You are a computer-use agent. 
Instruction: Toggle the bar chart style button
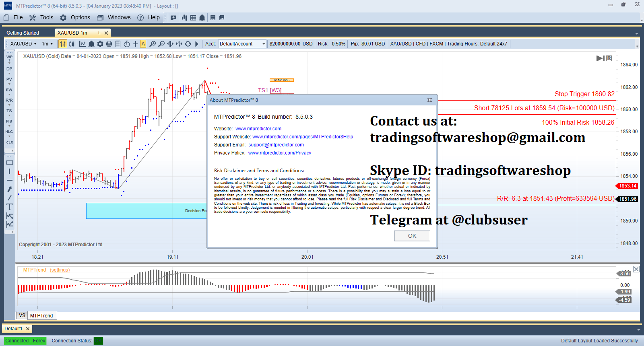coord(63,44)
